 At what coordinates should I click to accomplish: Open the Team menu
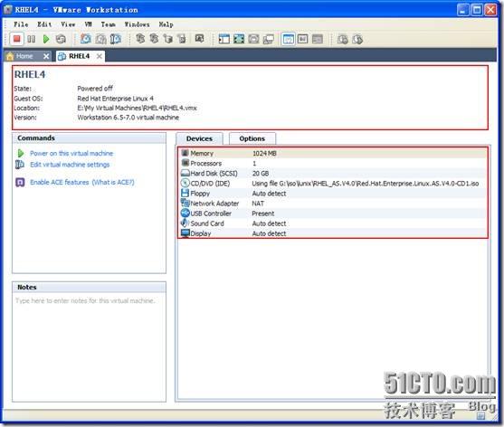click(108, 24)
